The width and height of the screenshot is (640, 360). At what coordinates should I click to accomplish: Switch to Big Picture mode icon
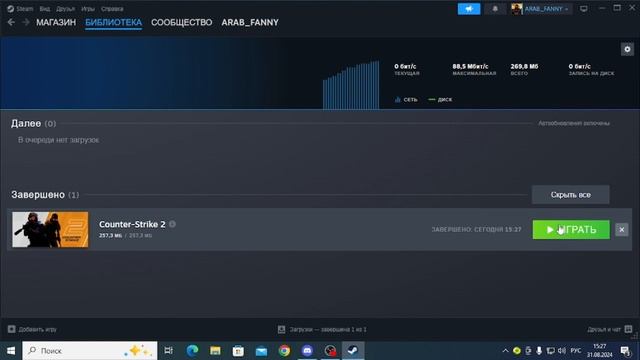pos(584,9)
